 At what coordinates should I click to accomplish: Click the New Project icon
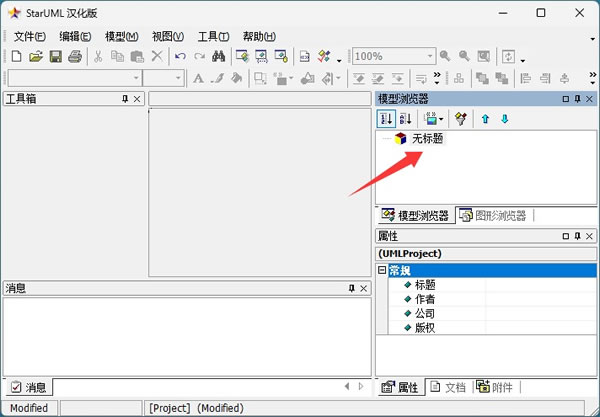click(x=16, y=57)
